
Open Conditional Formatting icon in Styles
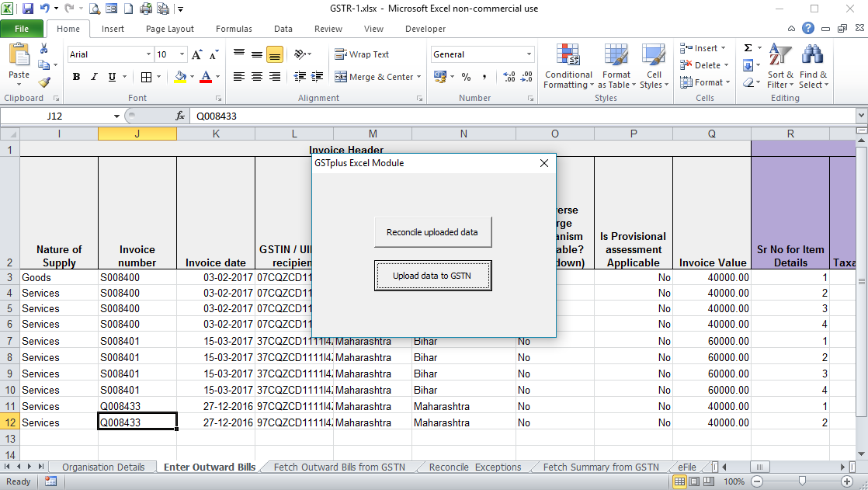(x=568, y=56)
